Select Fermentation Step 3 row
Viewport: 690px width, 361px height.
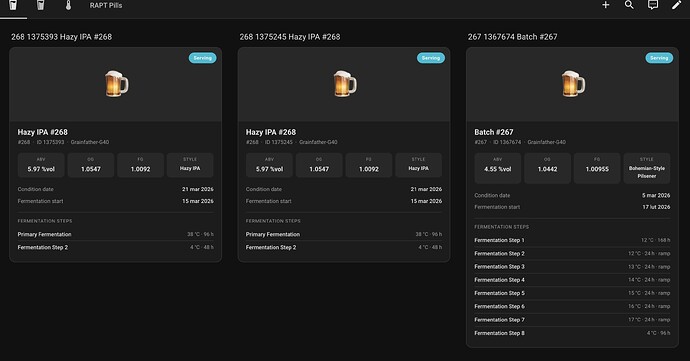572,267
